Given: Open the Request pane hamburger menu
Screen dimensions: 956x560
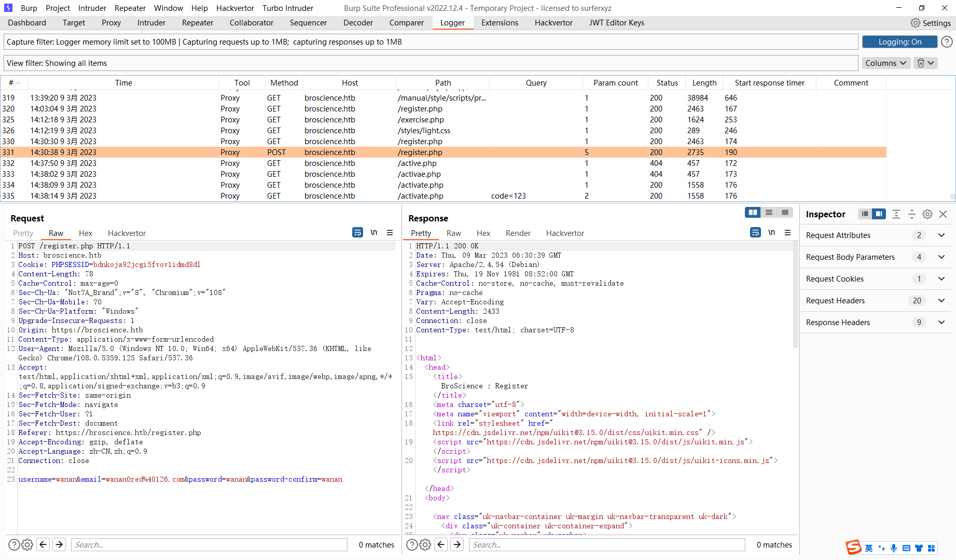Looking at the screenshot, I should (x=390, y=233).
